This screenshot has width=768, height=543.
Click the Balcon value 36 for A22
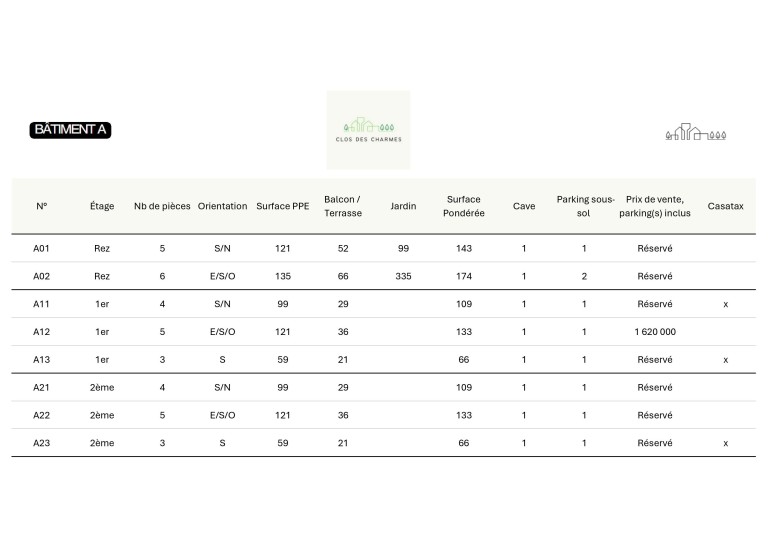pyautogui.click(x=343, y=415)
